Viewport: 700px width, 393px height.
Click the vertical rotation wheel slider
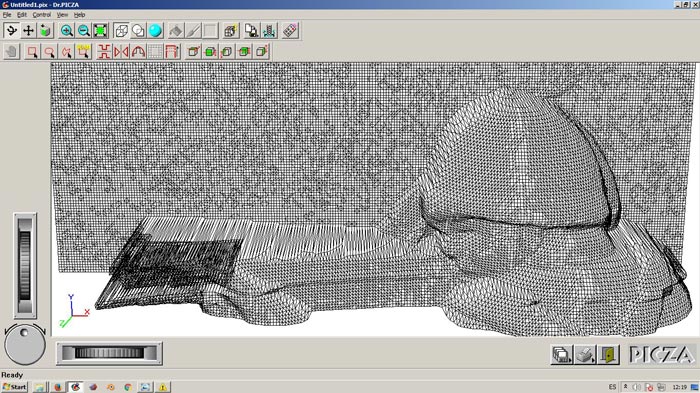pyautogui.click(x=25, y=265)
